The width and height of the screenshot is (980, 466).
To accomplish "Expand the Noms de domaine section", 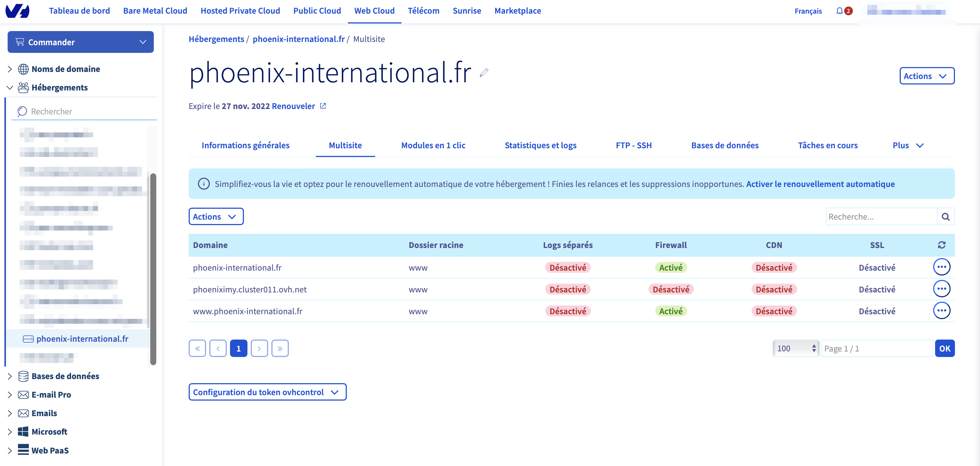I will [10, 69].
